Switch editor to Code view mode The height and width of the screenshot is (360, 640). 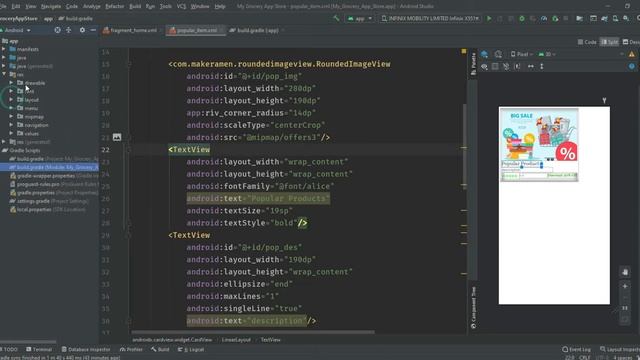[x=587, y=42]
